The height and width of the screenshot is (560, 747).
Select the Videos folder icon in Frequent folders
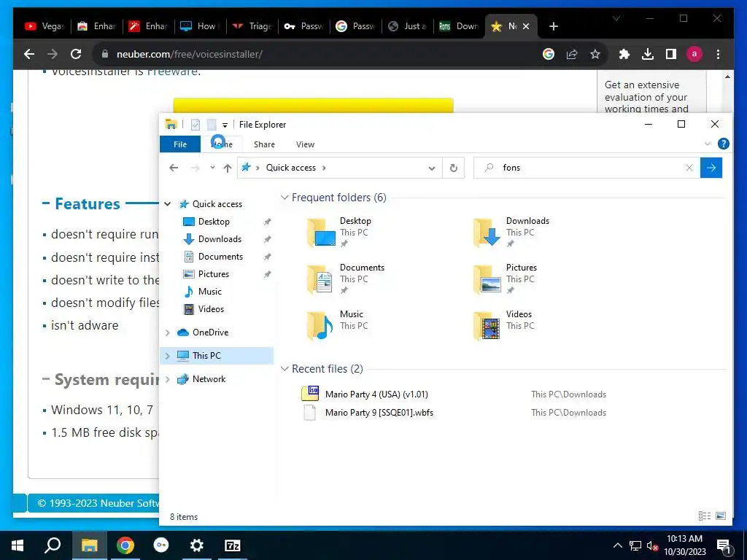487,326
